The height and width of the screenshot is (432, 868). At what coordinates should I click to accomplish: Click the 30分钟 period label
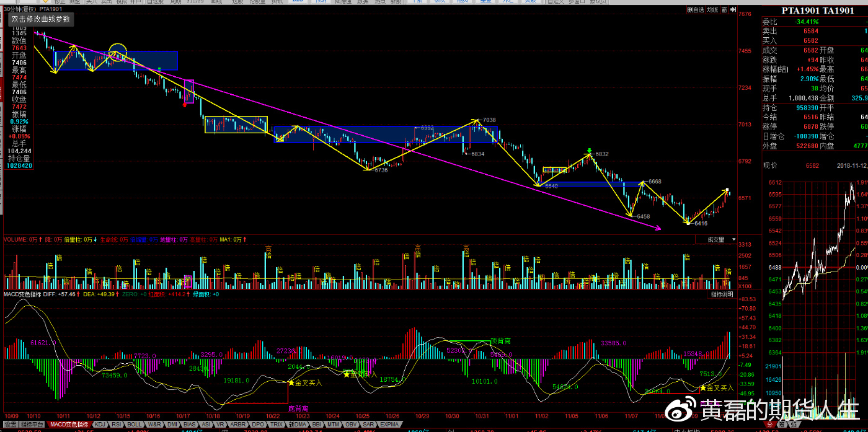tap(15, 9)
